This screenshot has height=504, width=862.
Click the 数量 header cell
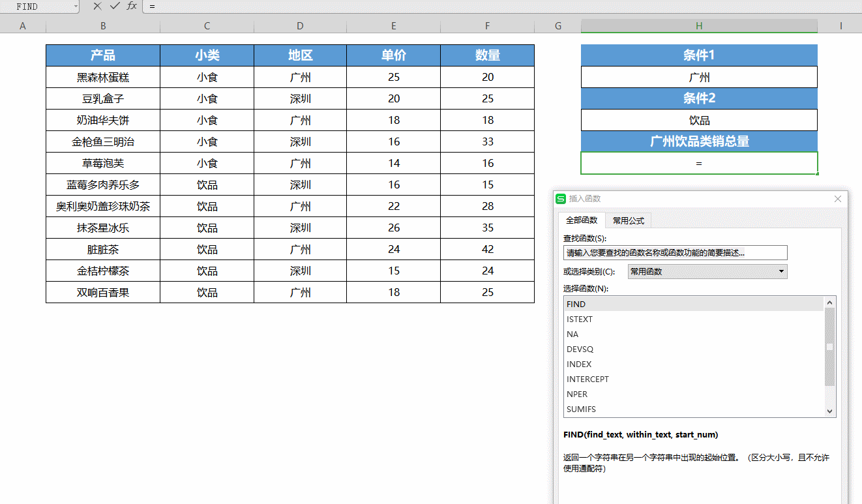pyautogui.click(x=487, y=55)
